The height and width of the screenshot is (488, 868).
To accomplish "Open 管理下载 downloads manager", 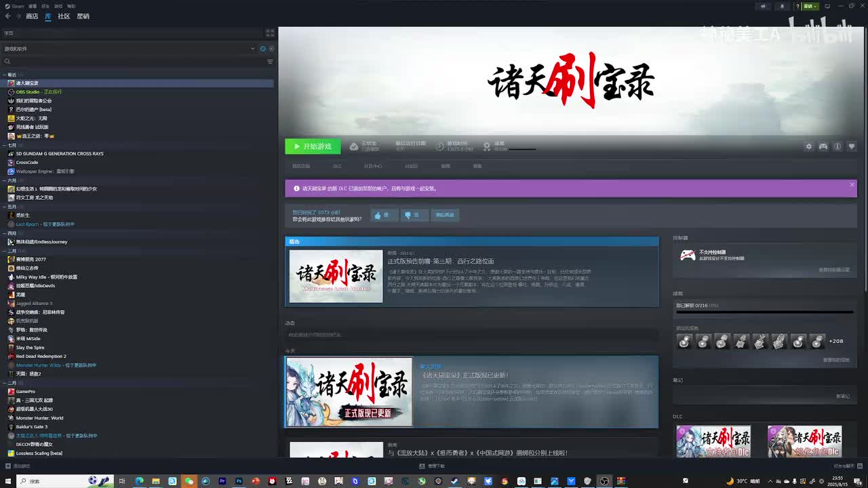I will [x=432, y=466].
